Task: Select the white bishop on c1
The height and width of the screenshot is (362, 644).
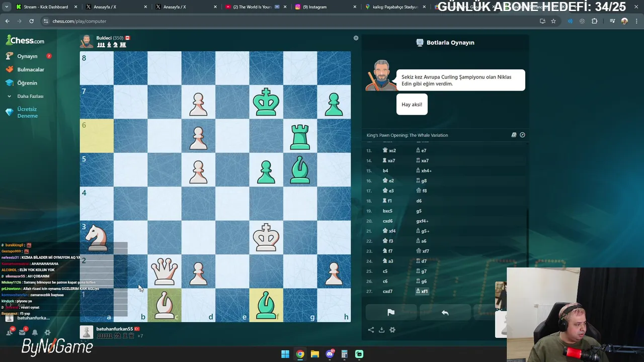Action: click(x=165, y=305)
